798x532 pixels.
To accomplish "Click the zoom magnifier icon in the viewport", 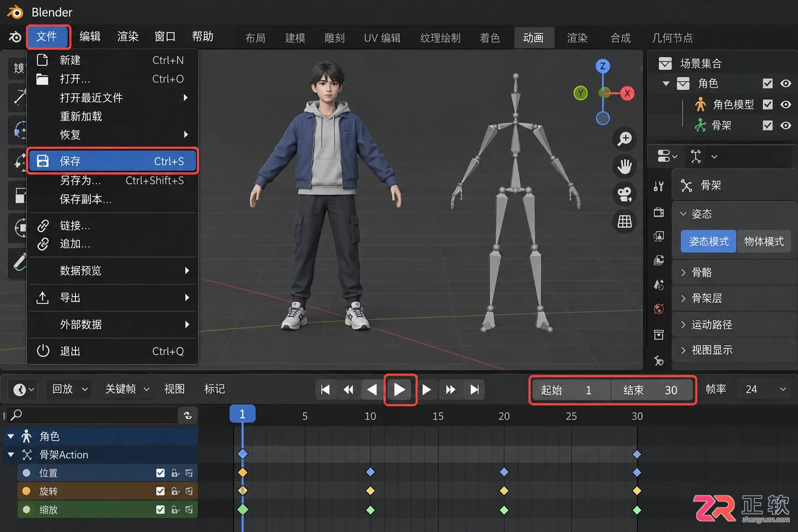I will pyautogui.click(x=625, y=139).
